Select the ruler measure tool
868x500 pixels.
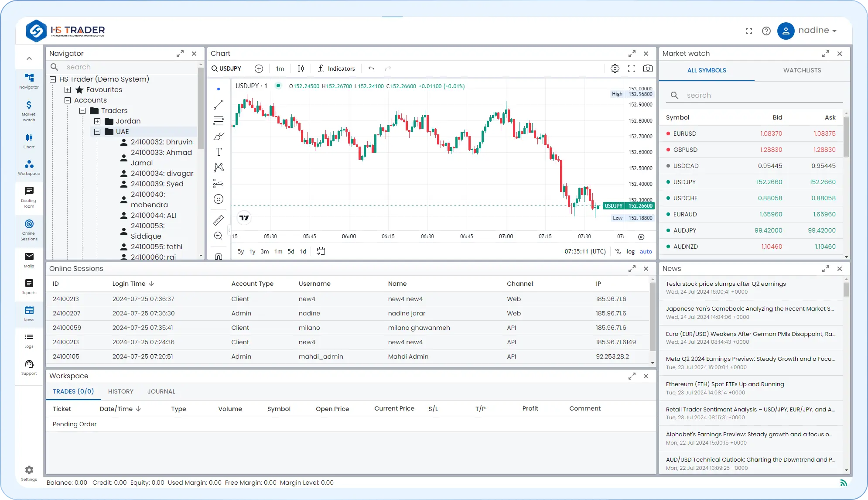(x=219, y=220)
